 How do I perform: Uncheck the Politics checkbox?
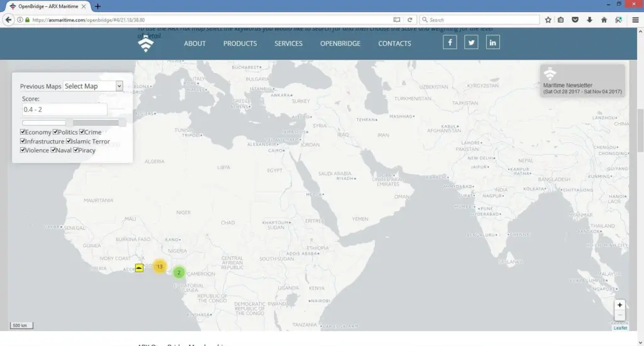click(55, 132)
